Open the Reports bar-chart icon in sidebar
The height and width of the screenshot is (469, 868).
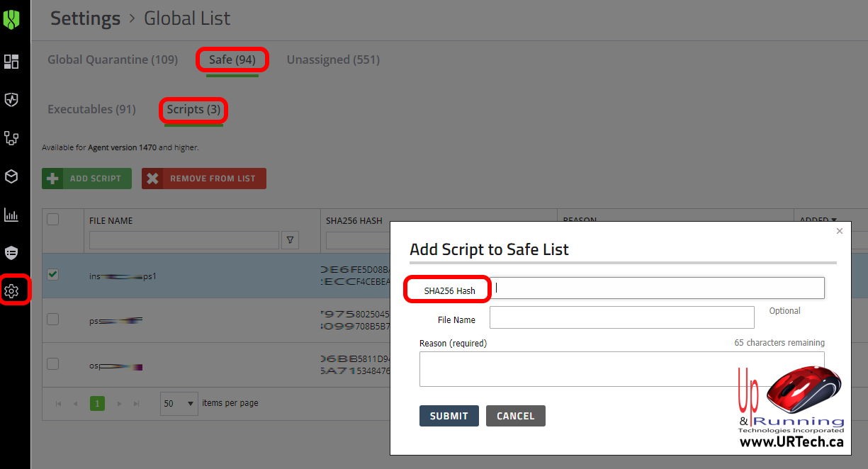point(11,215)
